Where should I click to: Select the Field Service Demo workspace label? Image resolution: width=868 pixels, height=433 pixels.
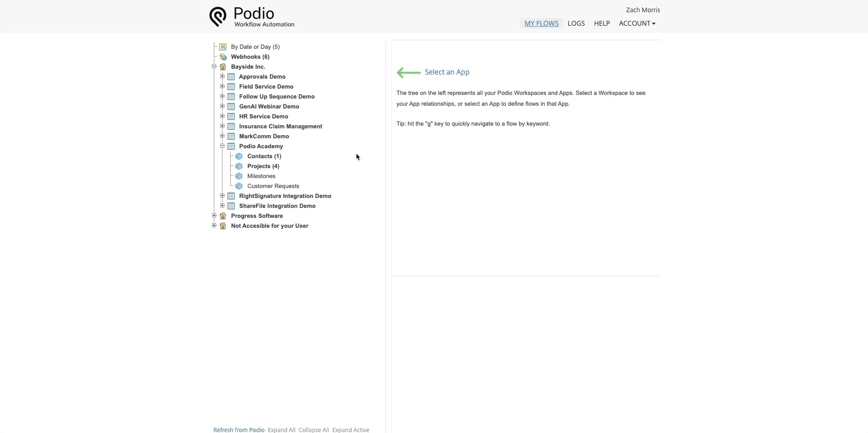pos(266,87)
